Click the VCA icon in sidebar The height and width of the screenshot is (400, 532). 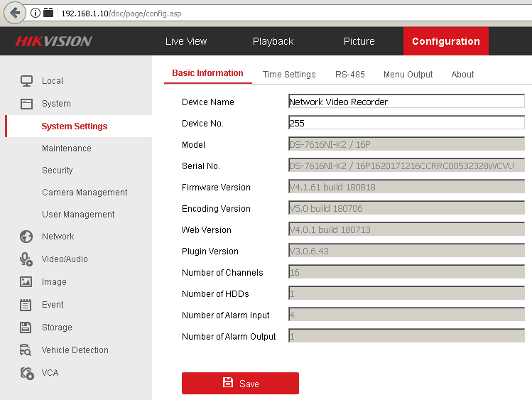click(x=26, y=373)
